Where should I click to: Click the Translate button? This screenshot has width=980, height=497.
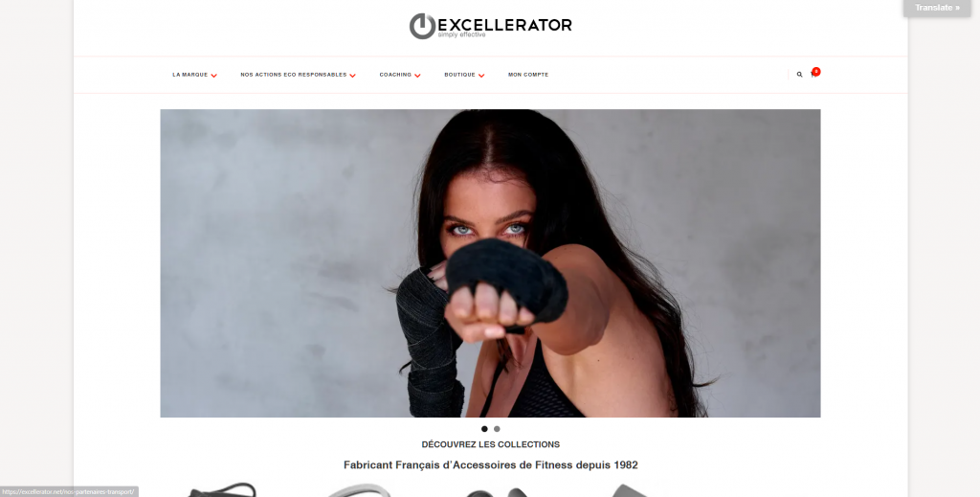click(937, 8)
